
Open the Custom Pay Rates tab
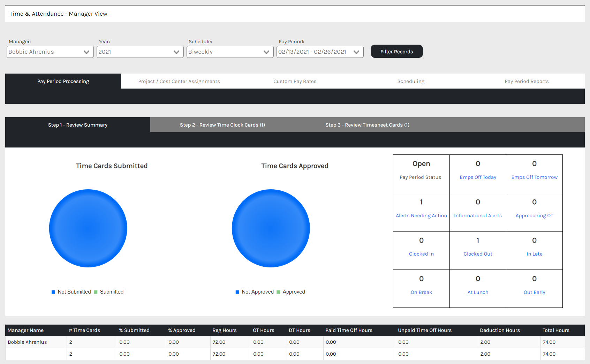[x=295, y=81]
